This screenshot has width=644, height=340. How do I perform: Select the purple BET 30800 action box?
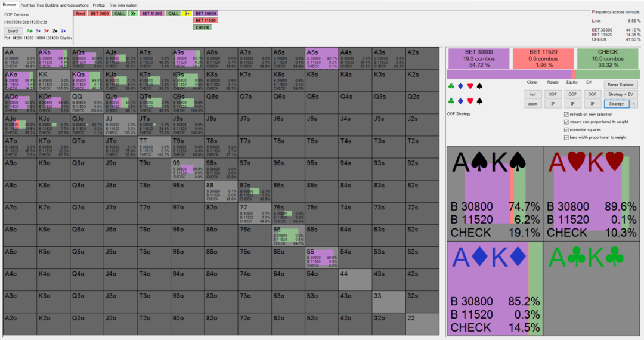(479, 58)
